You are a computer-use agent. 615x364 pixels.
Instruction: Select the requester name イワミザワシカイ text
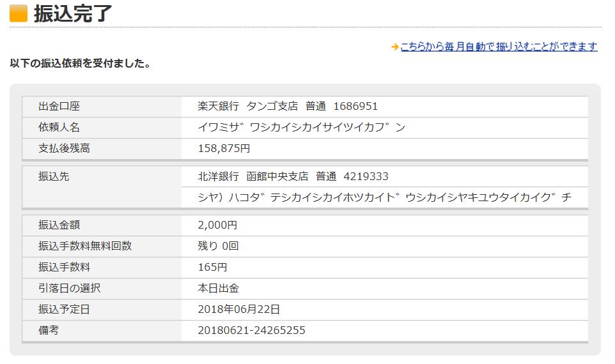pos(301,127)
